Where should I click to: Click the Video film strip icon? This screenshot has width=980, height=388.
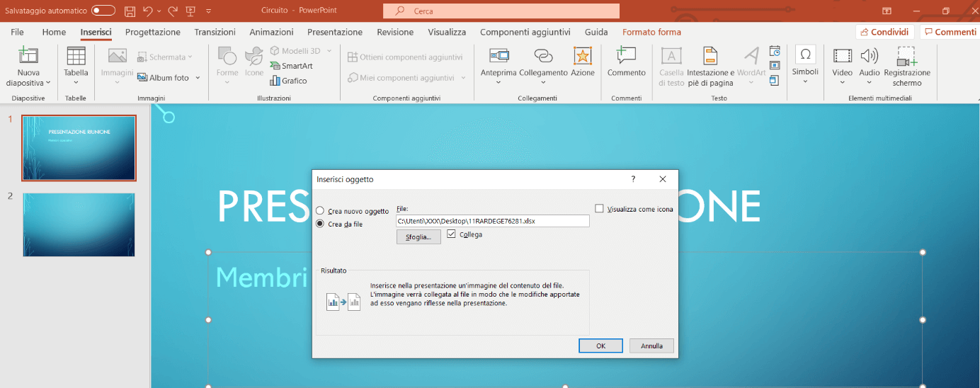[842, 56]
